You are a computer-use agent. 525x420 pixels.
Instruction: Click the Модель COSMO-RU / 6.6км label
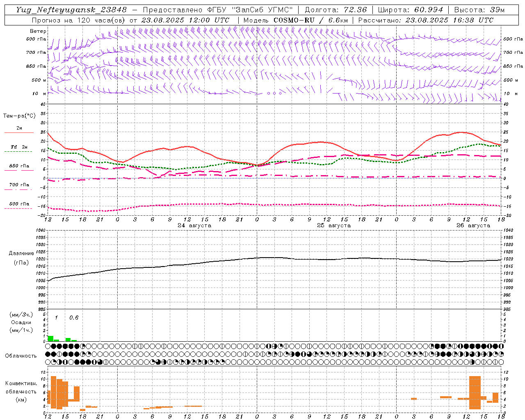pyautogui.click(x=295, y=20)
